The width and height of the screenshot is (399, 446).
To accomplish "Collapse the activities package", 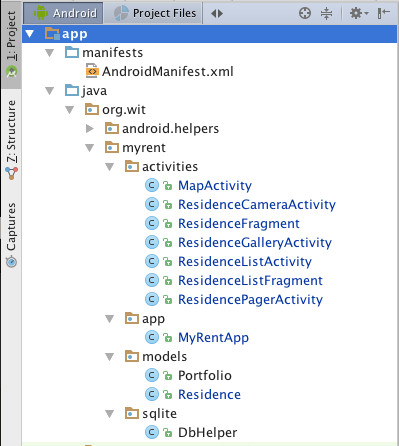I will [110, 167].
